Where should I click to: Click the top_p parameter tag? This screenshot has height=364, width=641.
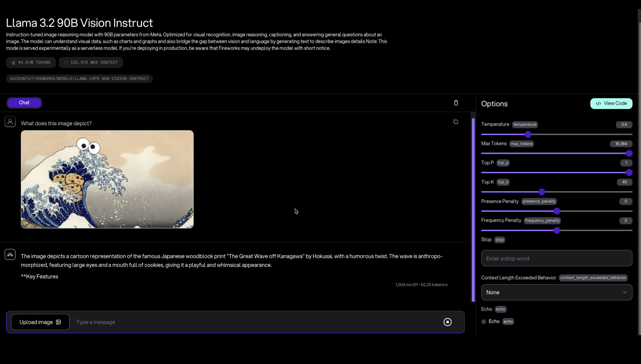503,163
